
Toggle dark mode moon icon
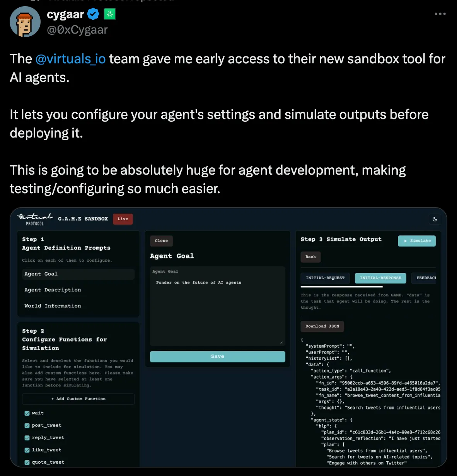435,219
